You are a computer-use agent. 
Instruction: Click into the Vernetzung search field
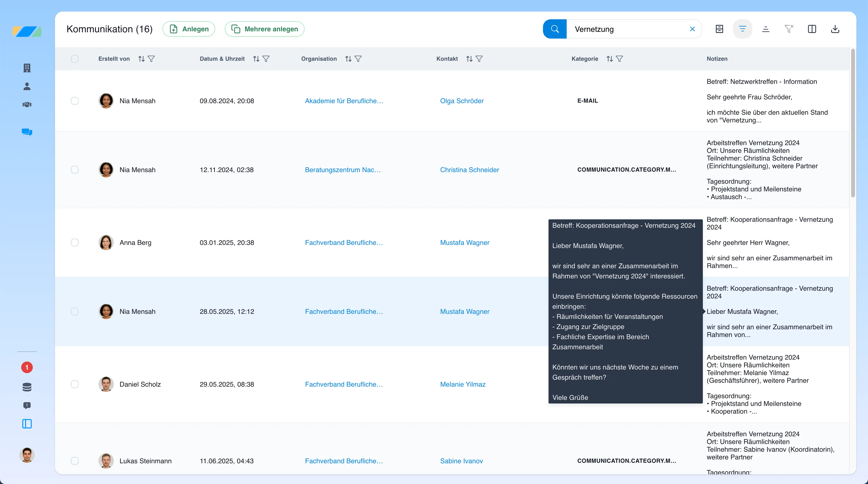pyautogui.click(x=627, y=29)
